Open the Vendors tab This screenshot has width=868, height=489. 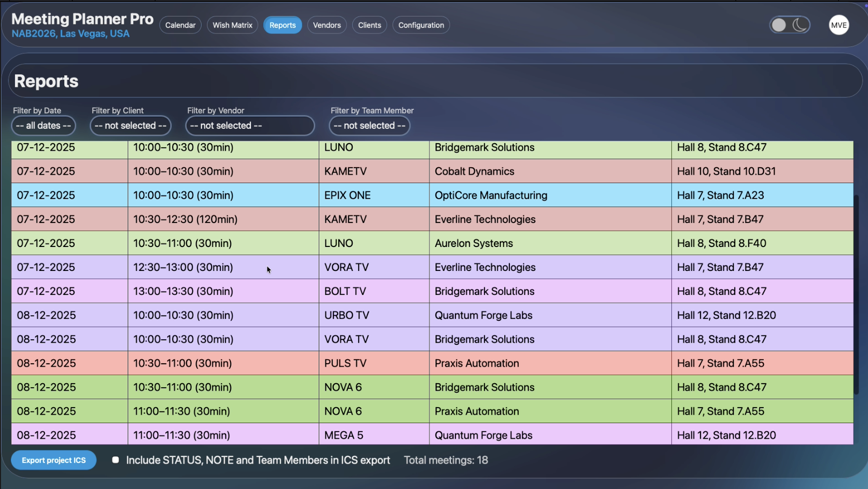click(x=327, y=25)
